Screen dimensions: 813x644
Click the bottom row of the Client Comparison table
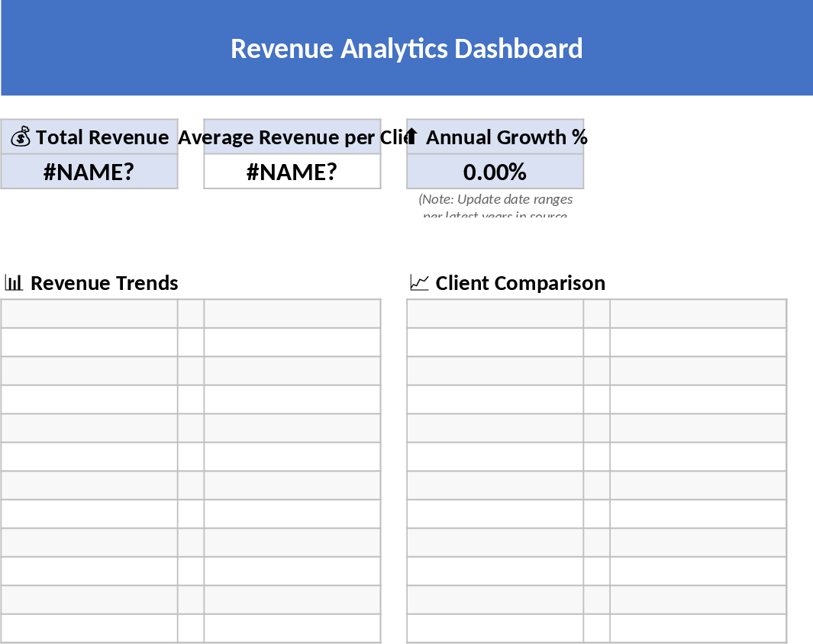pos(495,628)
